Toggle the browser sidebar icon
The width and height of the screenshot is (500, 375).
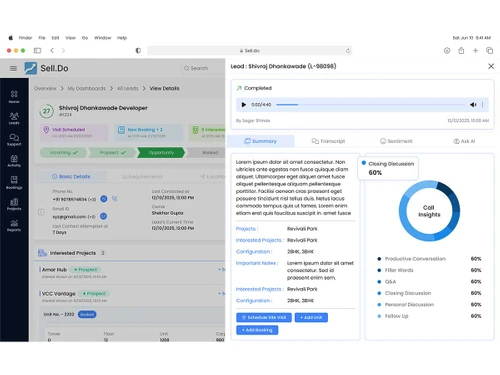click(37, 51)
